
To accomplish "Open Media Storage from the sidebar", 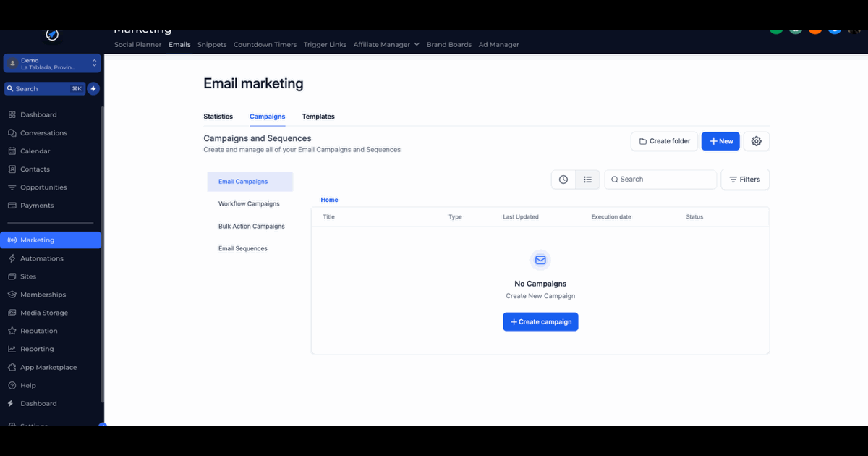I will pos(44,313).
